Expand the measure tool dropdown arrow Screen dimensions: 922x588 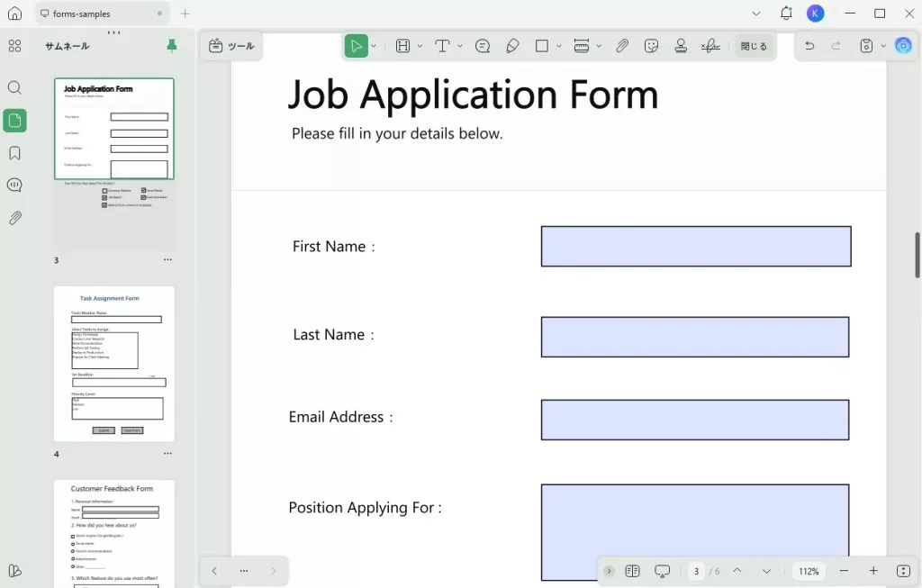[x=599, y=46]
